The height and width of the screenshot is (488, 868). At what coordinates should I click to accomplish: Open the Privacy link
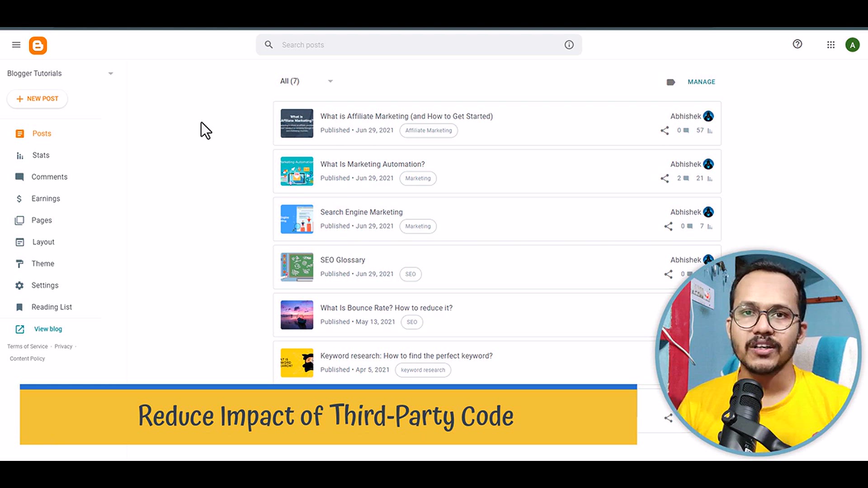(63, 347)
